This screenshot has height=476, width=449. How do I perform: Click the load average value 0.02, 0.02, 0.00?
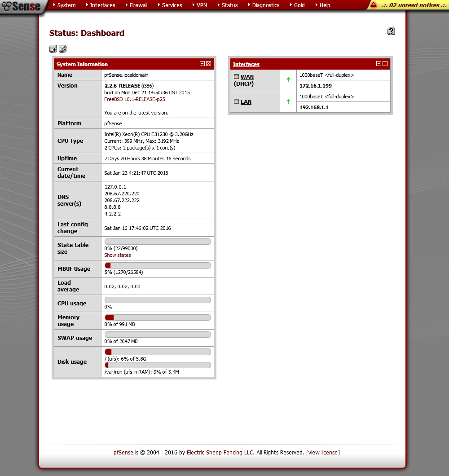coord(122,286)
